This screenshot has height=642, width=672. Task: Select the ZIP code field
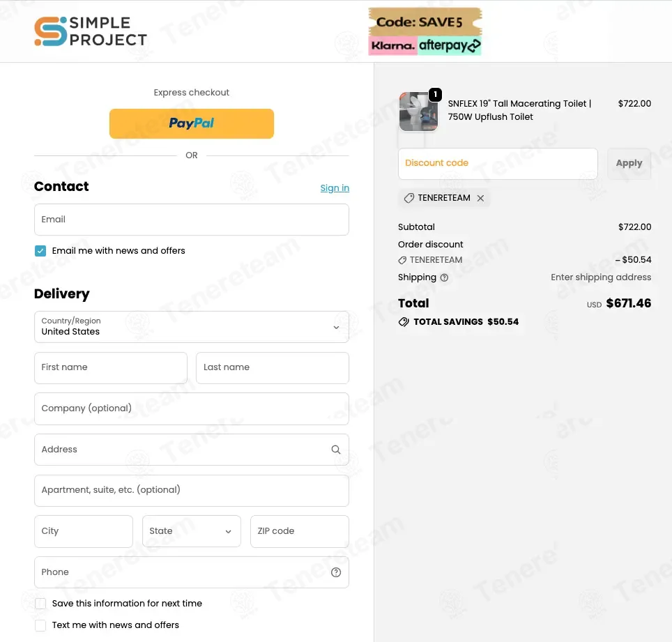point(299,531)
